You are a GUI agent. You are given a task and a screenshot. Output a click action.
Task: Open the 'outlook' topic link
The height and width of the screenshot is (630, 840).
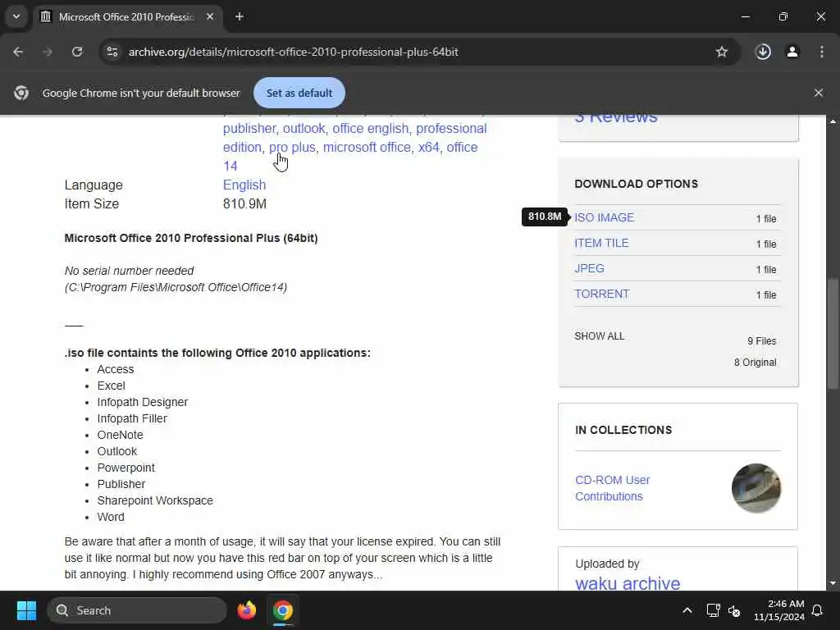pyautogui.click(x=305, y=129)
